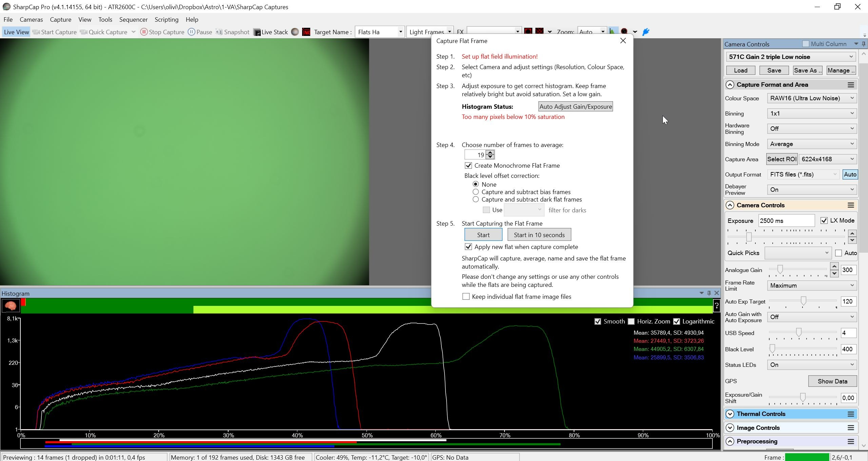This screenshot has height=461, width=868.
Task: Toggle the histogram icon in the toolbar
Action: pyautogui.click(x=612, y=32)
